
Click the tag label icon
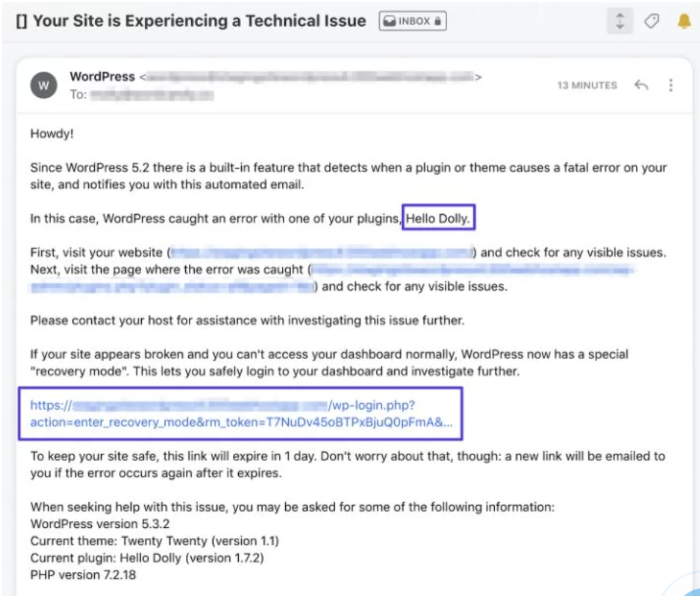tap(651, 21)
